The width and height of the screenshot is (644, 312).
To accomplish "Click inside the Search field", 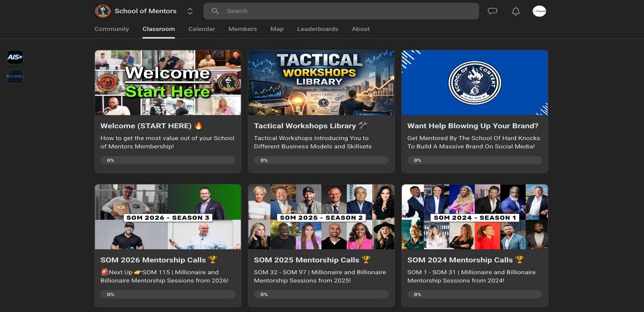I will 348,11.
